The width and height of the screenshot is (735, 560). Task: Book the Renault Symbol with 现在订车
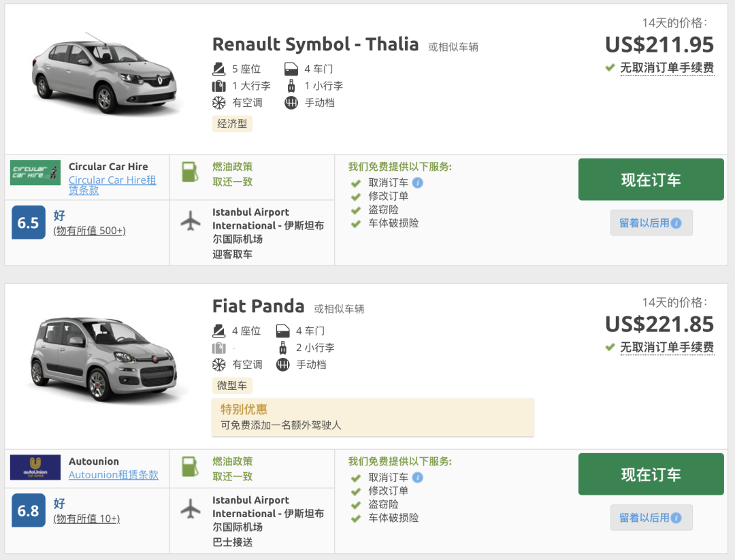click(x=651, y=180)
